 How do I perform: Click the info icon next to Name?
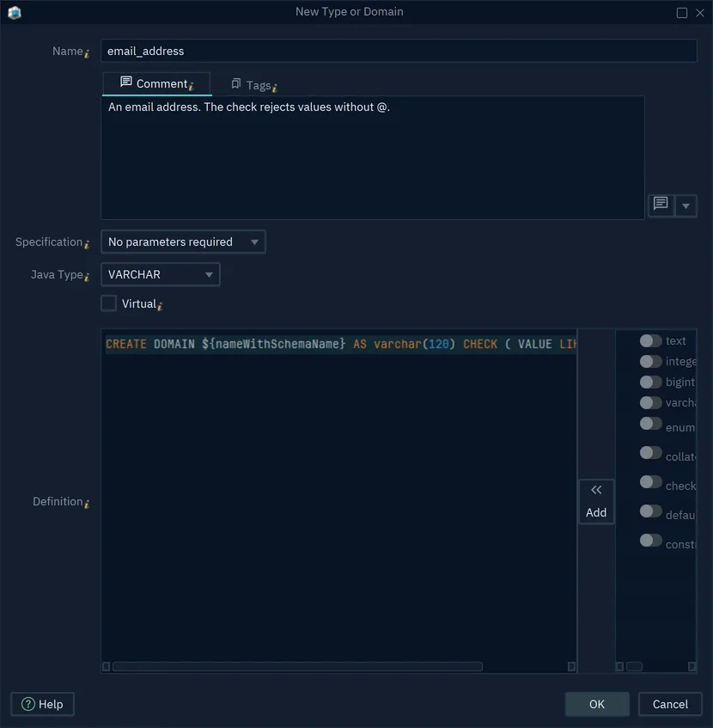pyautogui.click(x=87, y=54)
